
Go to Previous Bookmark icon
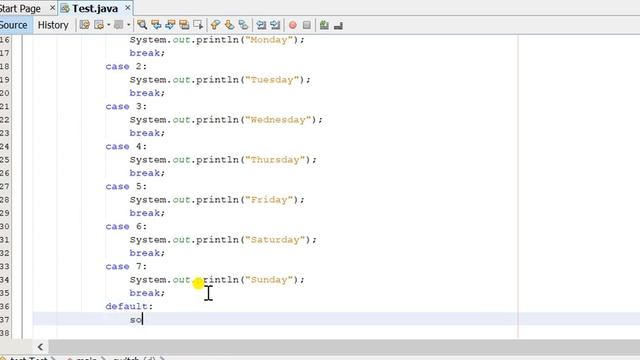coord(215,25)
